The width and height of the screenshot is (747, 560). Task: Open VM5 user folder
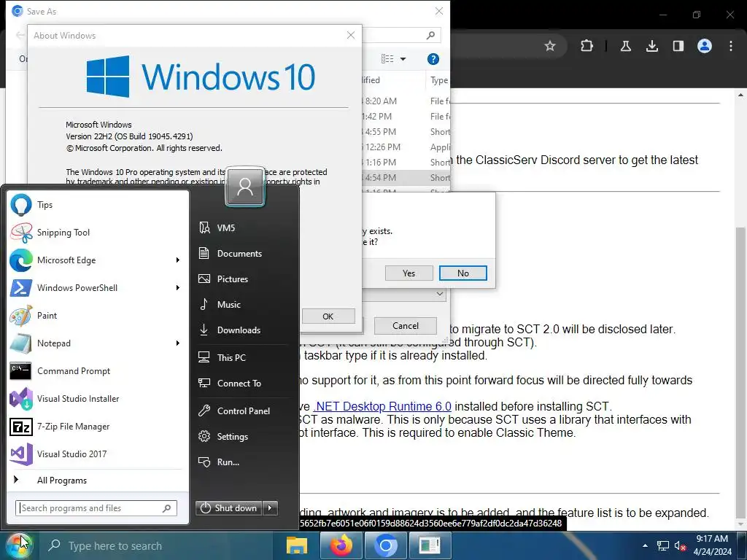[x=243, y=227]
